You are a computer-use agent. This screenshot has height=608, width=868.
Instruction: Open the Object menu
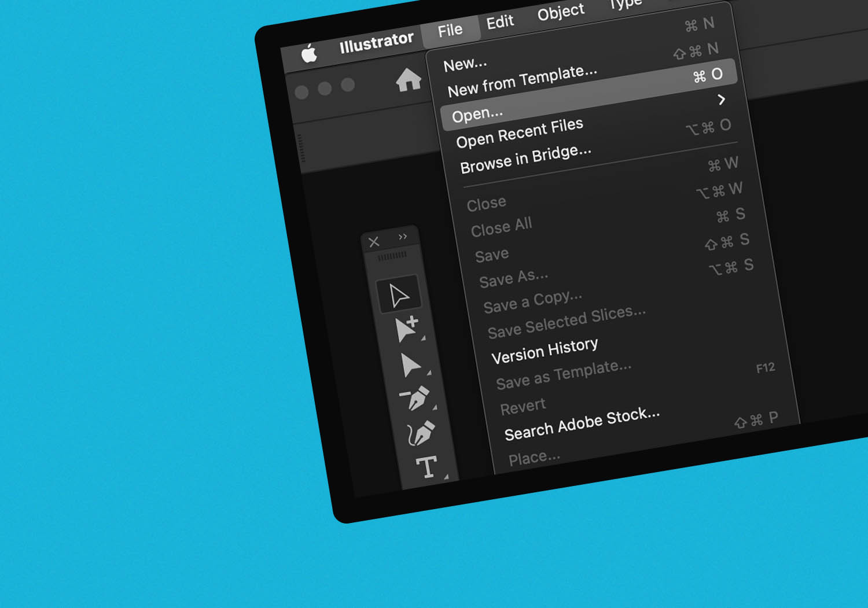pyautogui.click(x=561, y=12)
